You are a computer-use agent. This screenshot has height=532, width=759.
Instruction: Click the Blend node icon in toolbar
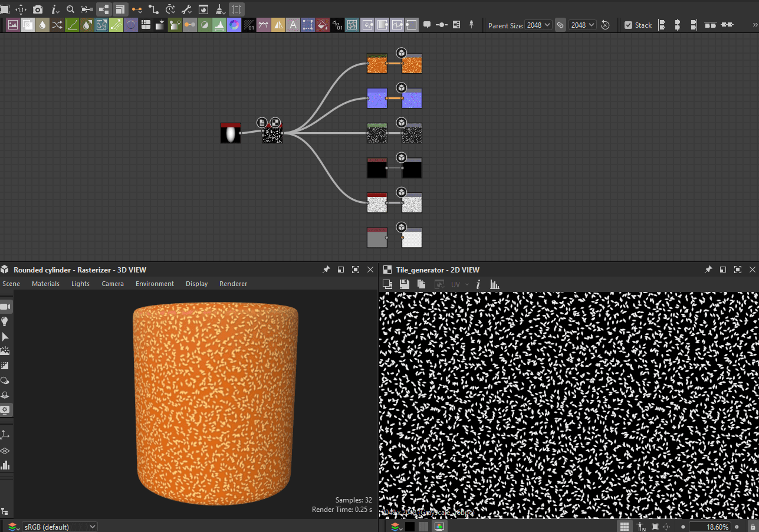click(28, 25)
